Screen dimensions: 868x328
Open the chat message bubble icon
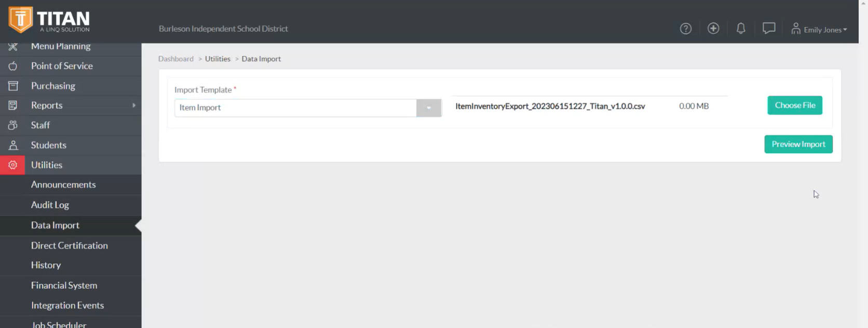point(769,28)
